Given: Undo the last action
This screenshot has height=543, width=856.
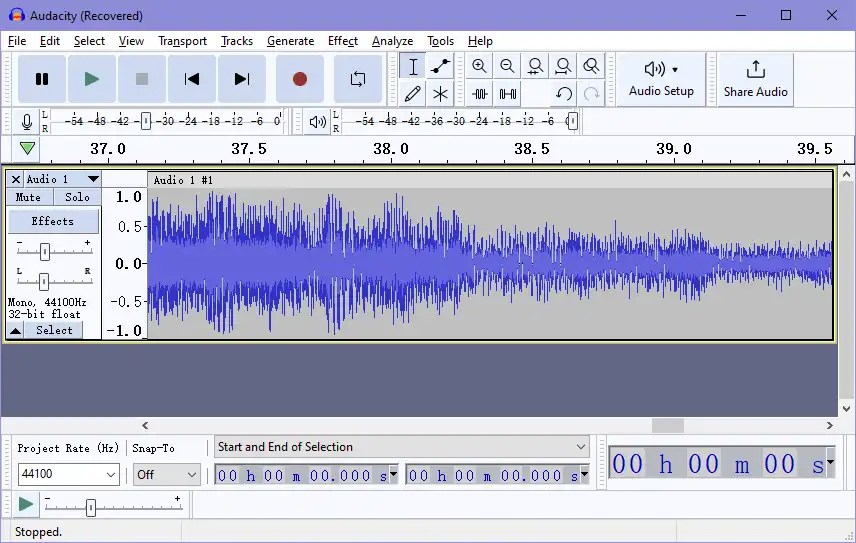Looking at the screenshot, I should [563, 94].
